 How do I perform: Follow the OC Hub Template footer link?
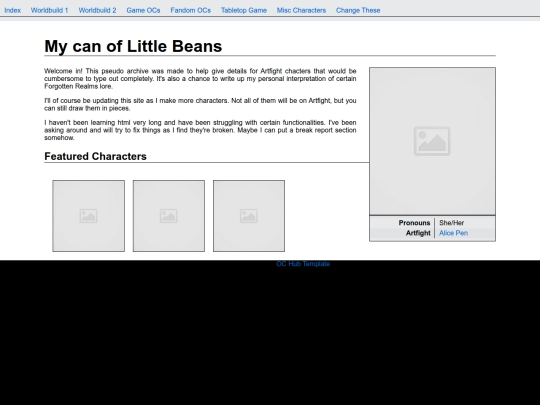click(x=303, y=264)
